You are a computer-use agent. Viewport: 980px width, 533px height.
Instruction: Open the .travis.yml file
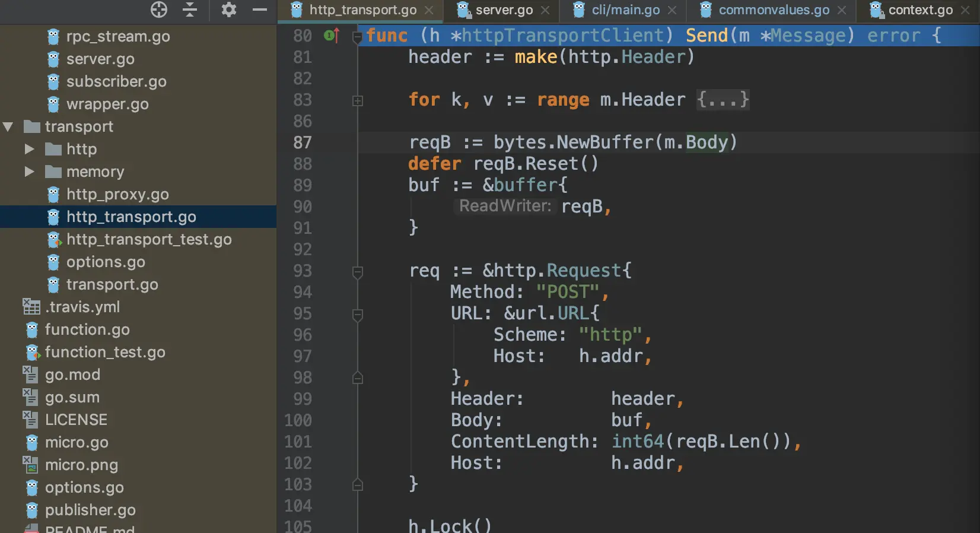82,307
